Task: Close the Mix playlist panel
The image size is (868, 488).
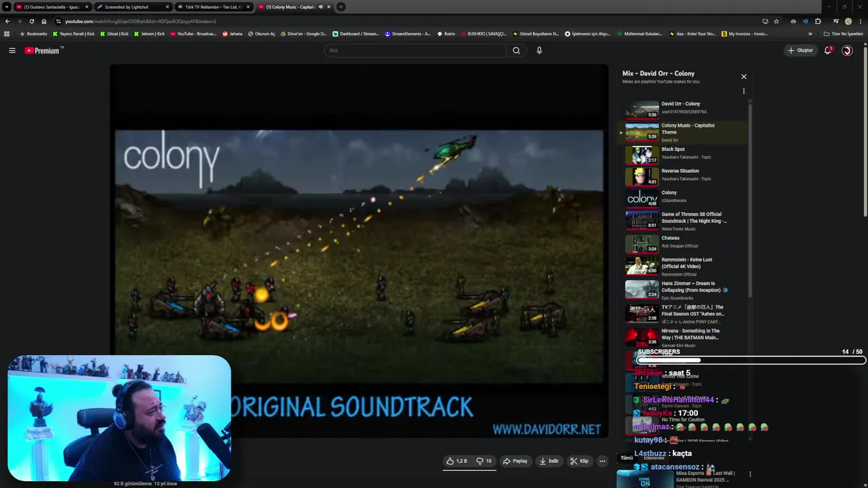Action: (743, 77)
